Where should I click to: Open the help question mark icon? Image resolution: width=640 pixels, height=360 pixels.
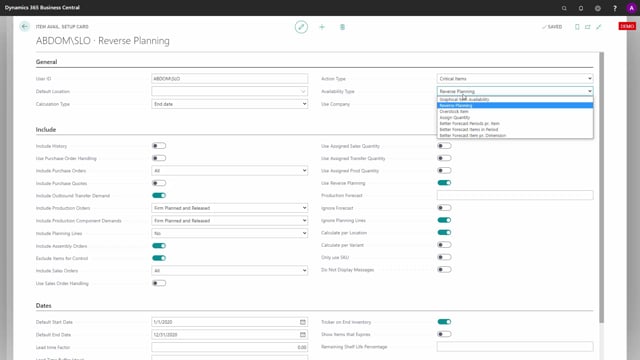click(615, 8)
